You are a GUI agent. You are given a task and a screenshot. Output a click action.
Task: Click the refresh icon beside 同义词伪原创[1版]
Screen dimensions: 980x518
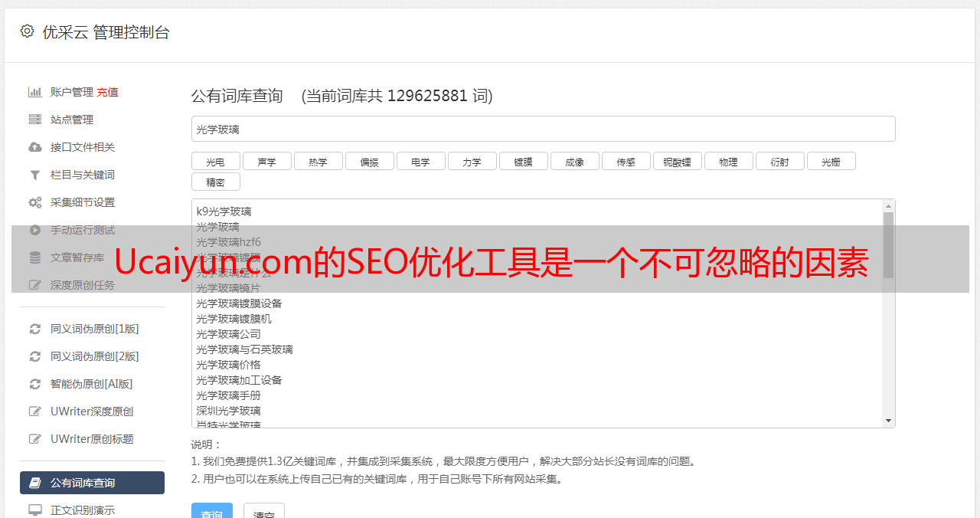coord(35,329)
